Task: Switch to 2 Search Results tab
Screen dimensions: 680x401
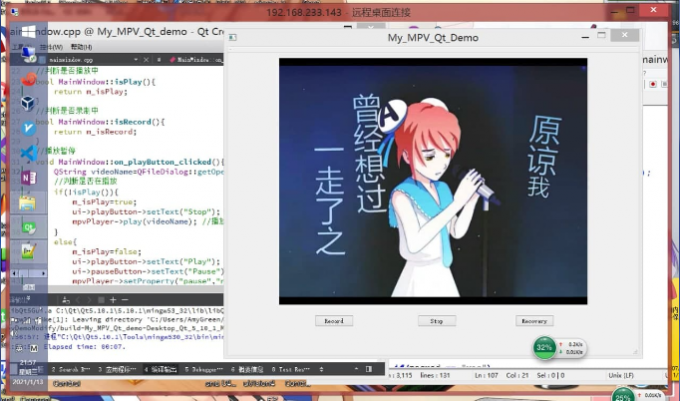Action: point(71,369)
